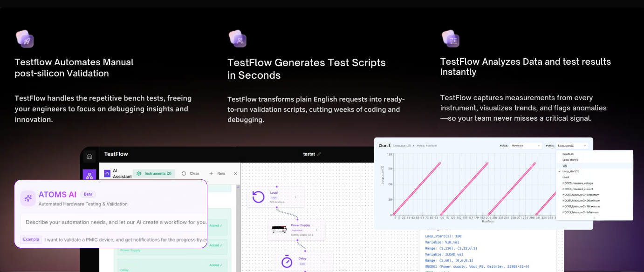Click the automation needs description input field
The image size is (644, 272).
click(113, 222)
